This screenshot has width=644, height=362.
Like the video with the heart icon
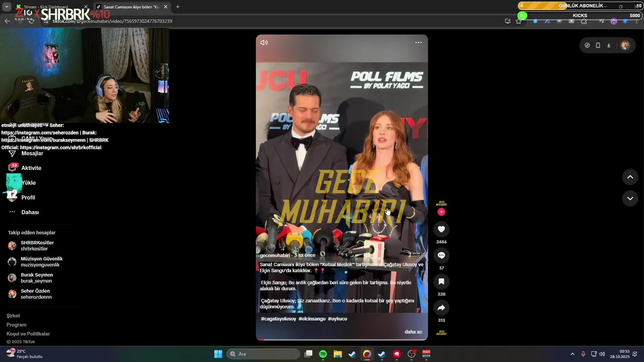coord(441,229)
